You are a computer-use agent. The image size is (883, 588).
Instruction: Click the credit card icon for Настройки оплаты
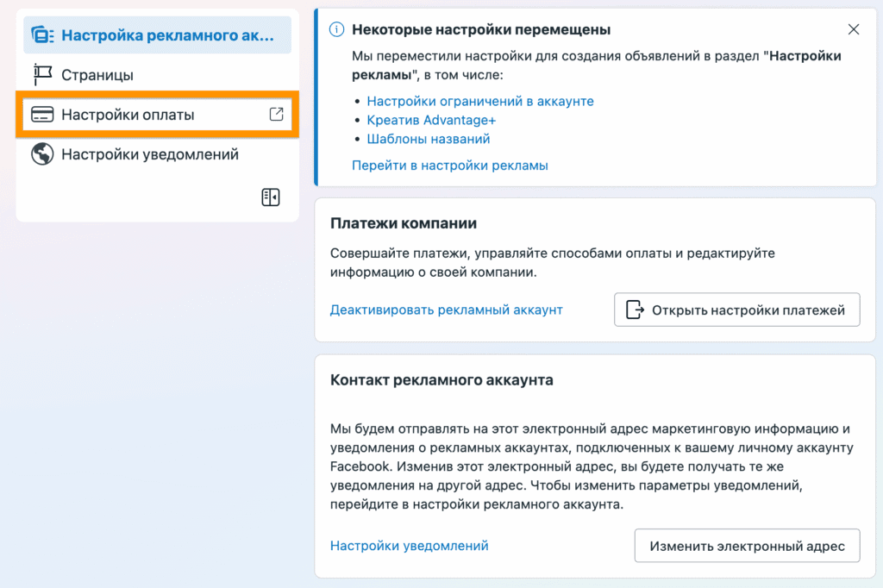[x=42, y=115]
